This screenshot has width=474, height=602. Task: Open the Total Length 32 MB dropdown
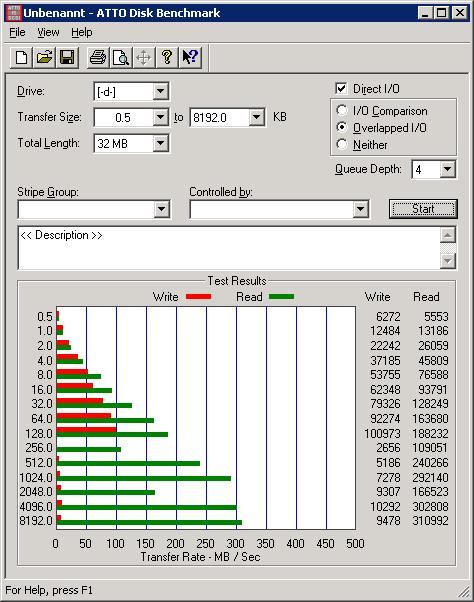click(x=160, y=143)
